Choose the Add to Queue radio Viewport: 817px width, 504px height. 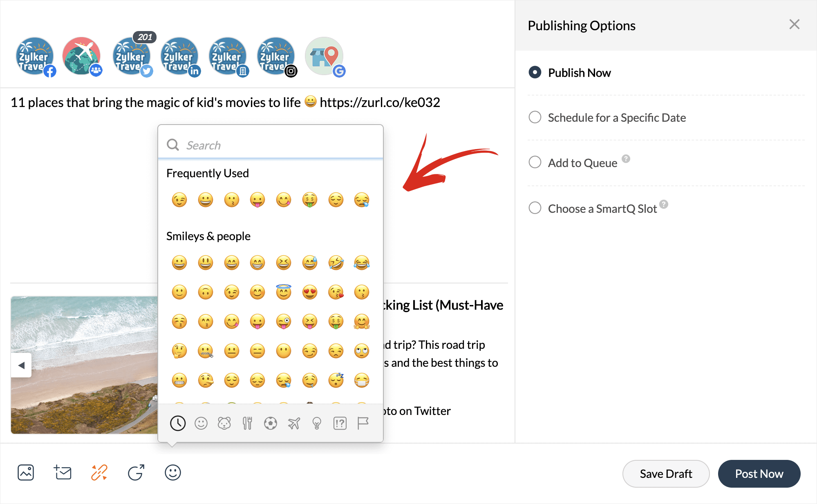coord(535,163)
